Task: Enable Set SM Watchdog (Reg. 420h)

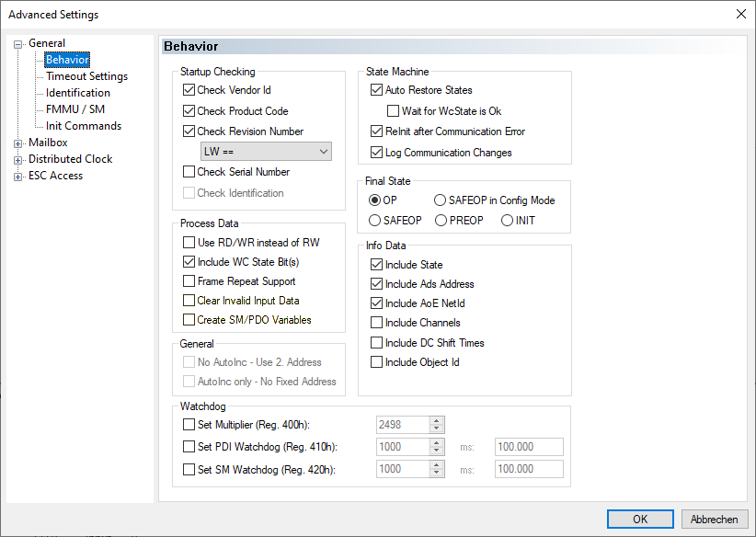Action: click(189, 470)
